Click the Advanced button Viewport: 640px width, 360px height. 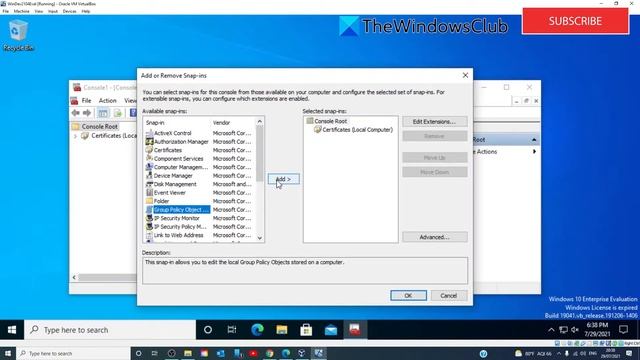coord(435,237)
